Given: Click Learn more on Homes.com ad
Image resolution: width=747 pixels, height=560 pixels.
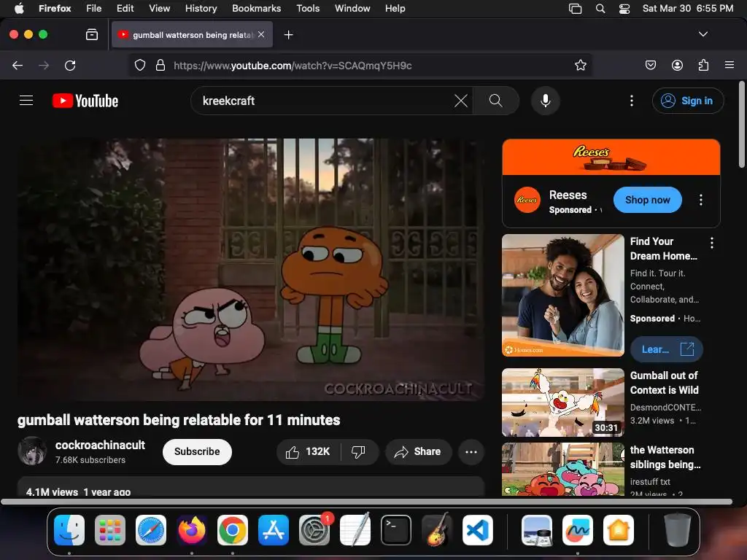Looking at the screenshot, I should point(667,349).
